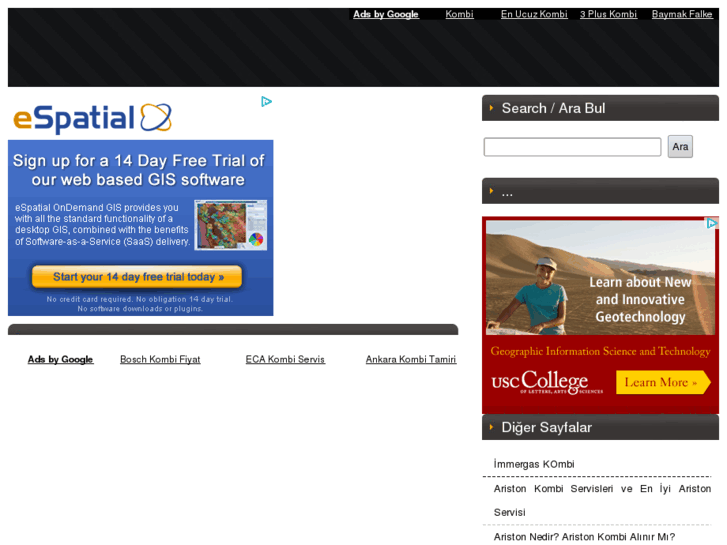
Task: Click the orange arrow beside the '...' header
Action: click(x=491, y=191)
